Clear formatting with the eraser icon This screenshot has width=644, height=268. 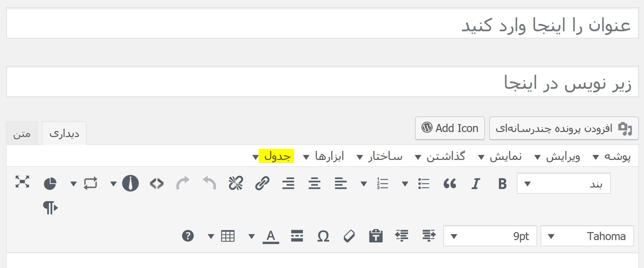point(349,236)
